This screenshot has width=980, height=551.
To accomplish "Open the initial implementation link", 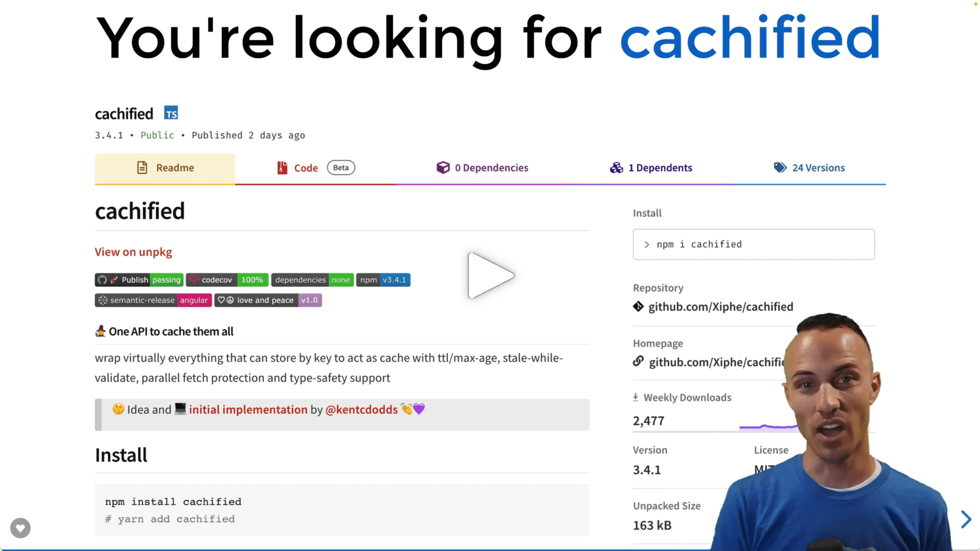I will (248, 410).
